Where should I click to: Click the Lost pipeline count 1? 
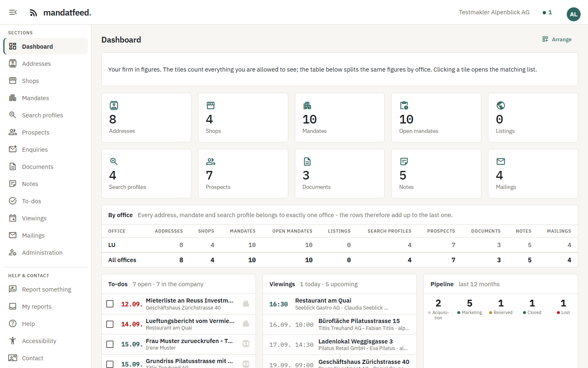click(x=563, y=303)
